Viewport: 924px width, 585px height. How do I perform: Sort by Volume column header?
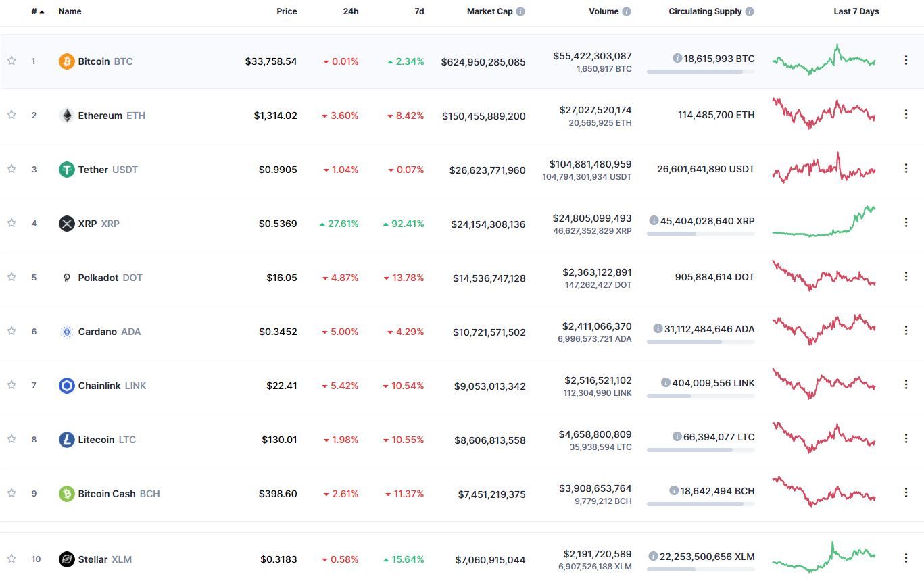click(x=604, y=11)
